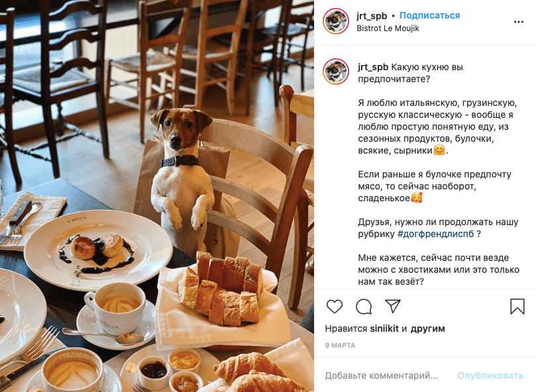Screen dimensions: 536x392
Task: Share post using paper plane icon
Action: point(393,306)
